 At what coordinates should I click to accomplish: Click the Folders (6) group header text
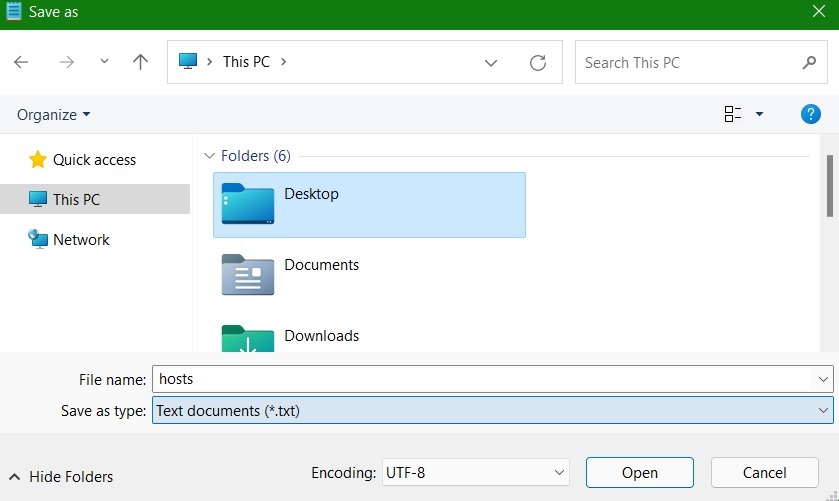point(256,156)
